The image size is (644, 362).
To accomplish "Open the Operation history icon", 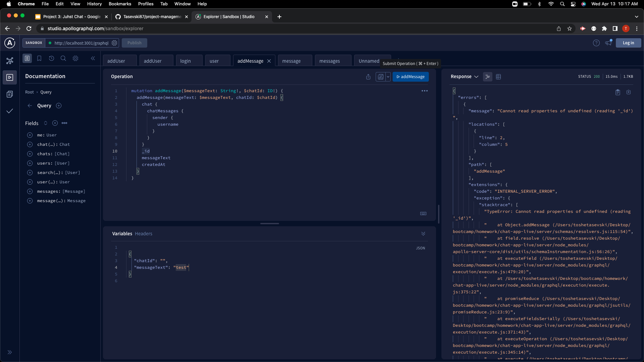I will pyautogui.click(x=51, y=58).
